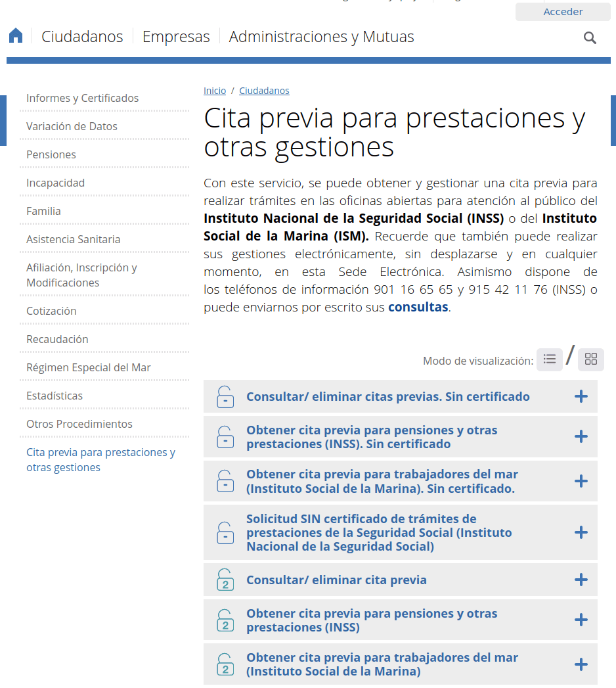This screenshot has height=688, width=616.
Task: Select Incapacidad in sidebar menu
Action: click(x=55, y=183)
